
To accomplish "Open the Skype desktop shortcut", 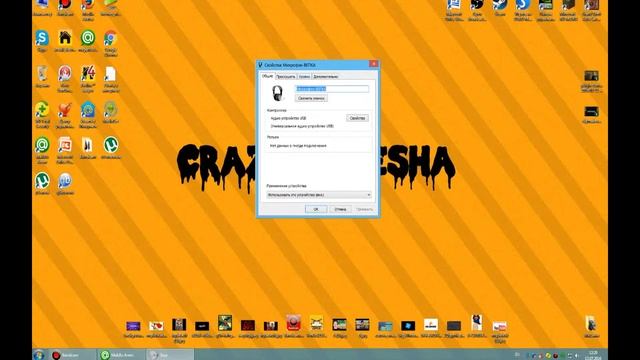I will pyautogui.click(x=42, y=38).
